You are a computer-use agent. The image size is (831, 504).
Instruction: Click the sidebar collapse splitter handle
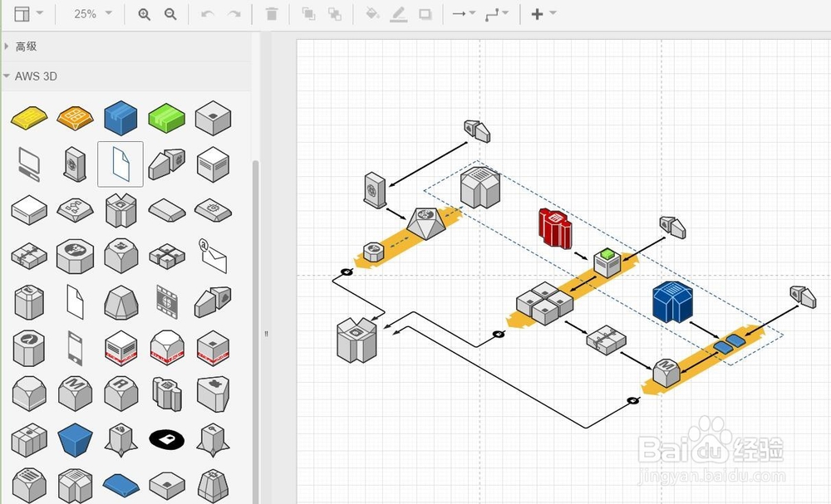(266, 334)
